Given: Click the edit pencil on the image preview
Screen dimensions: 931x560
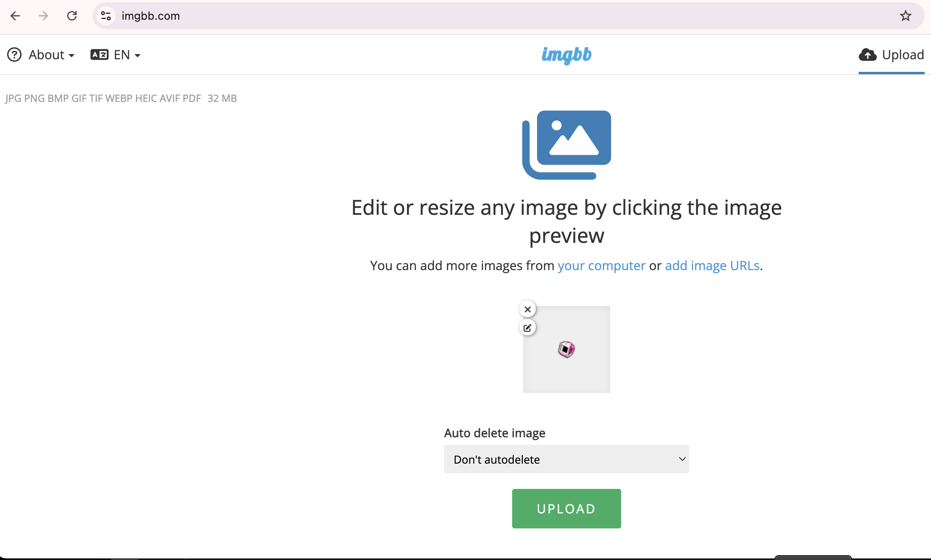Looking at the screenshot, I should (x=527, y=327).
